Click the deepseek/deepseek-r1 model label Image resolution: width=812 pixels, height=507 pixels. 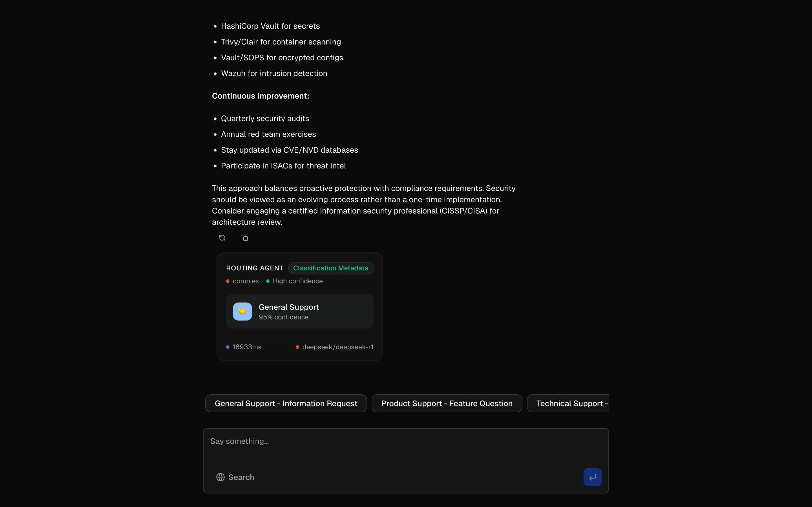tap(337, 347)
